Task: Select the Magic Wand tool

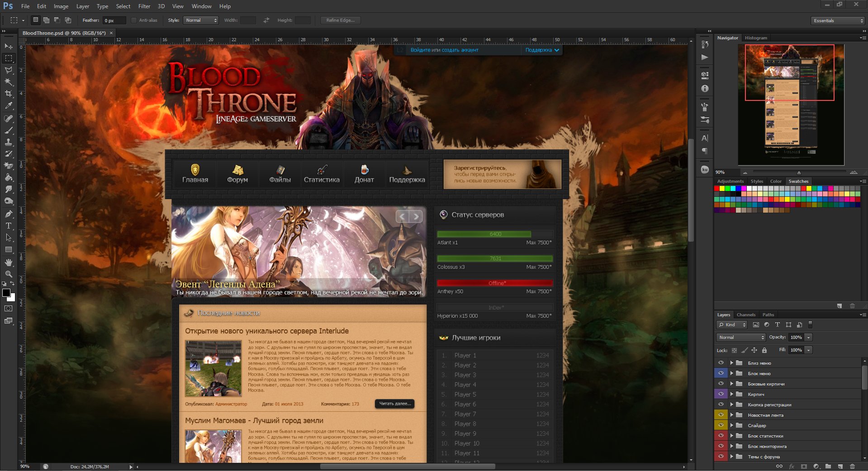Action: [9, 82]
